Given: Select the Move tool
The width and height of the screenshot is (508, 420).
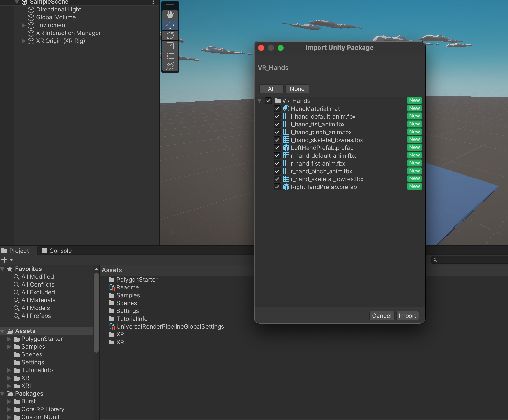Looking at the screenshot, I should tap(170, 25).
